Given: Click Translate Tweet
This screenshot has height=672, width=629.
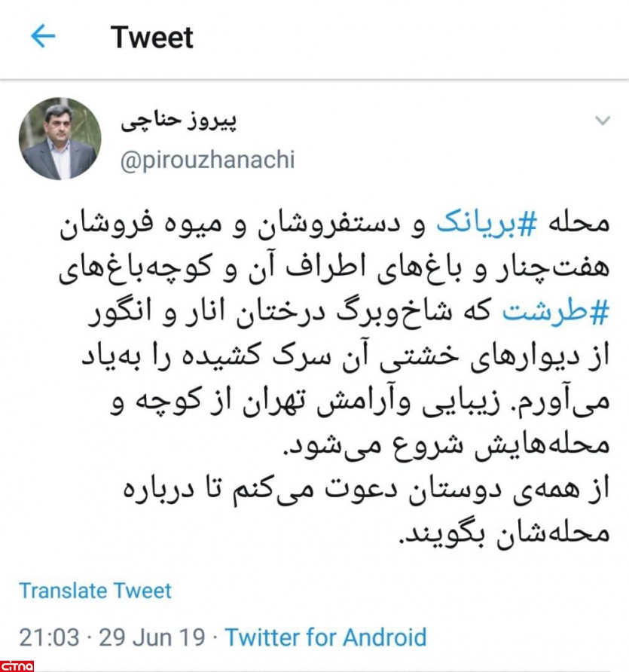Looking at the screenshot, I should point(95,591).
